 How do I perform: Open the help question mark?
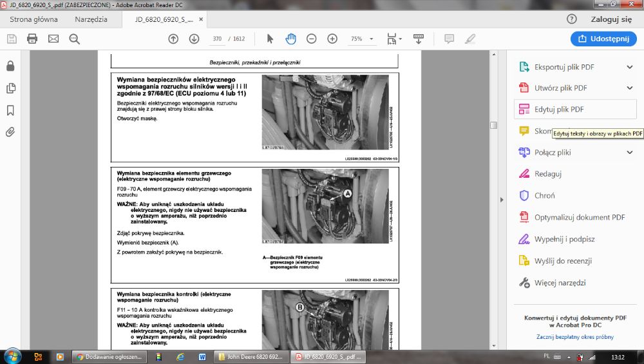[571, 19]
